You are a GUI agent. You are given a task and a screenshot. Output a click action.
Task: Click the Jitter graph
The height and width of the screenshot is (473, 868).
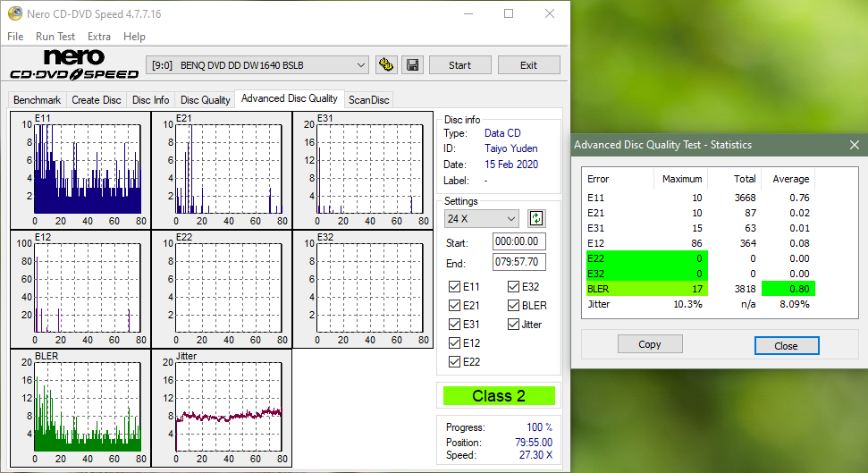(x=222, y=409)
